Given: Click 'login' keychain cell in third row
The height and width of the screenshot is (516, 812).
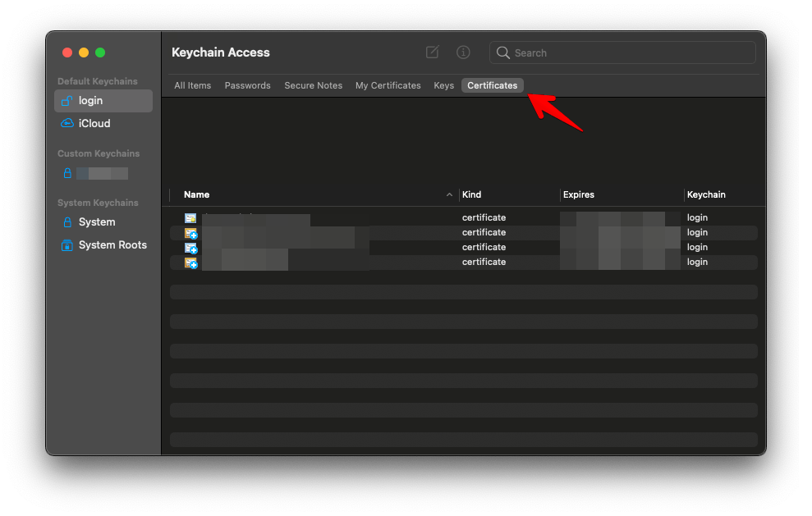Looking at the screenshot, I should coord(697,248).
